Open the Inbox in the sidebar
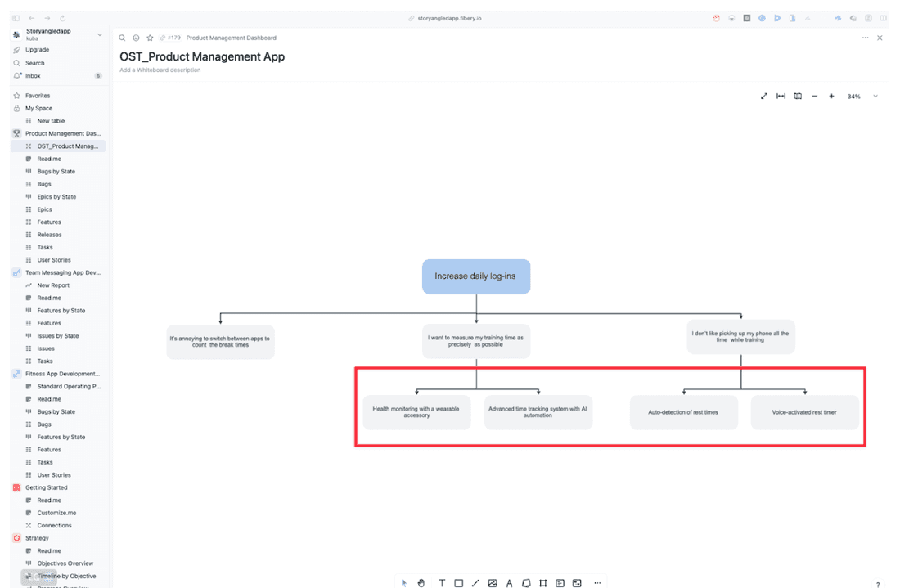 click(x=33, y=76)
